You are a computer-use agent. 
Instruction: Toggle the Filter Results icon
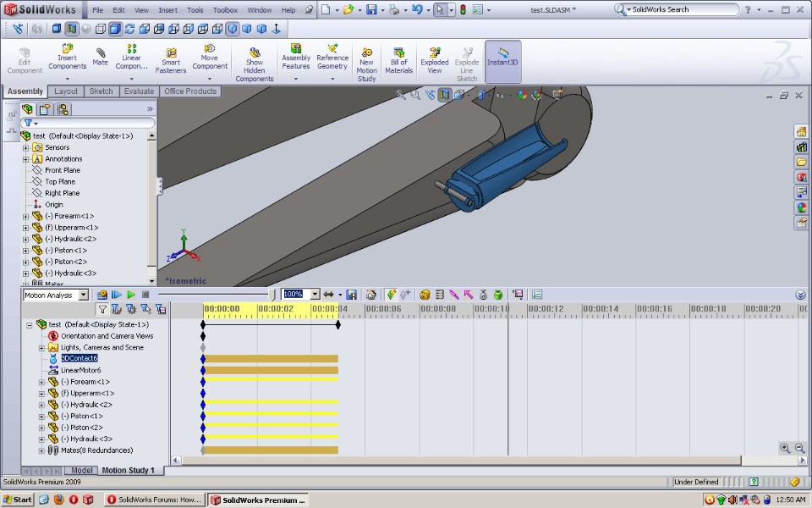click(x=161, y=310)
